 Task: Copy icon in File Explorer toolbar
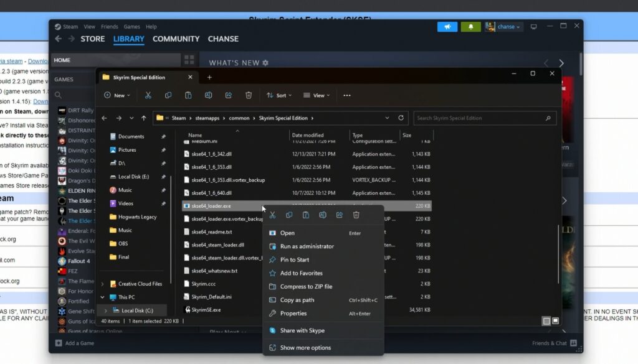168,95
